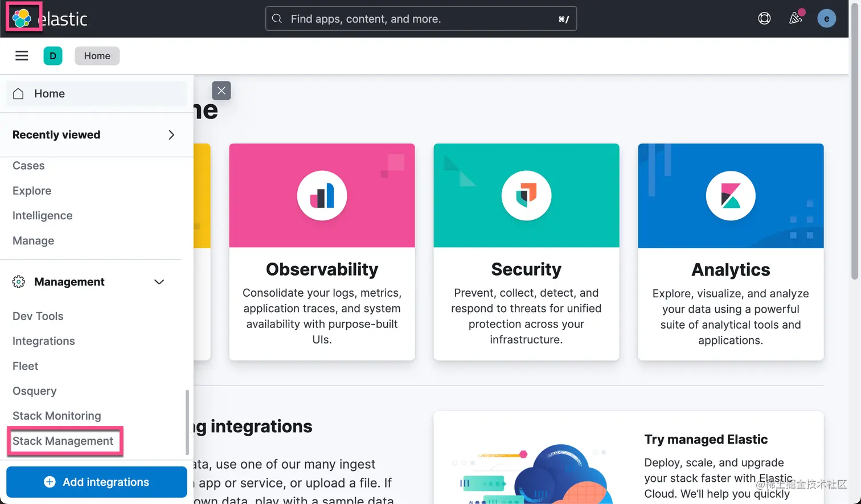Open the user avatar menu

[826, 19]
